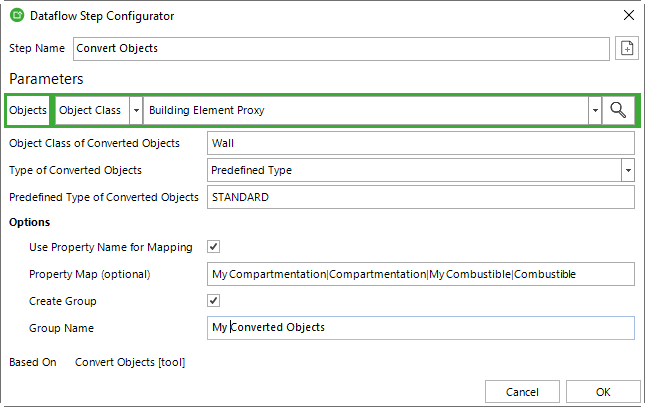Focus the Step Name field containing Convert Objects
645x407 pixels.
coord(341,49)
